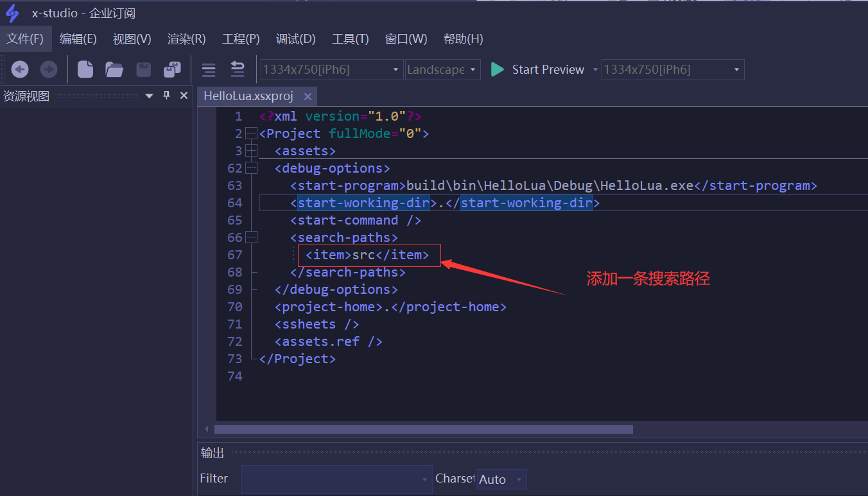Open the resolution dropdown right of Start Preview
This screenshot has width=868, height=496.
(x=673, y=69)
